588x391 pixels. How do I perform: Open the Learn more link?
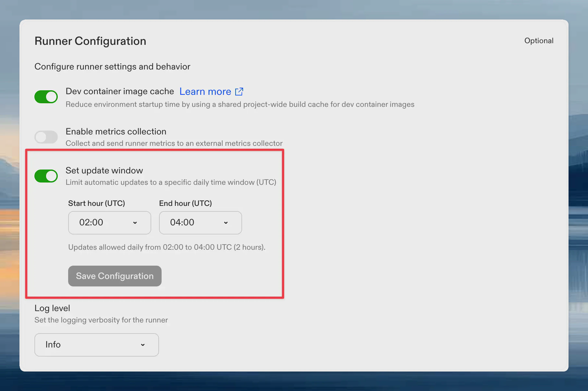pos(205,92)
